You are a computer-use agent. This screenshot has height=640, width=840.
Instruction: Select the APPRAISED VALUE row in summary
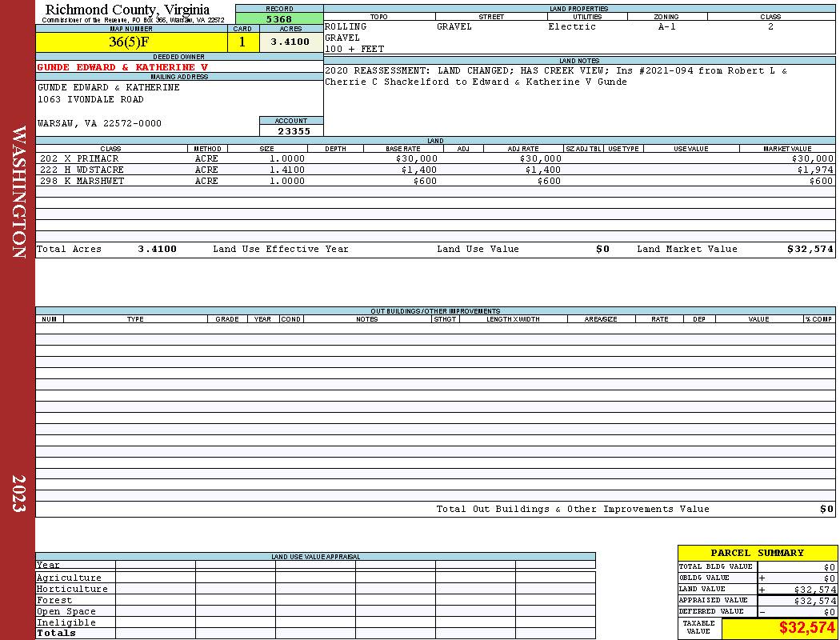pyautogui.click(x=757, y=600)
